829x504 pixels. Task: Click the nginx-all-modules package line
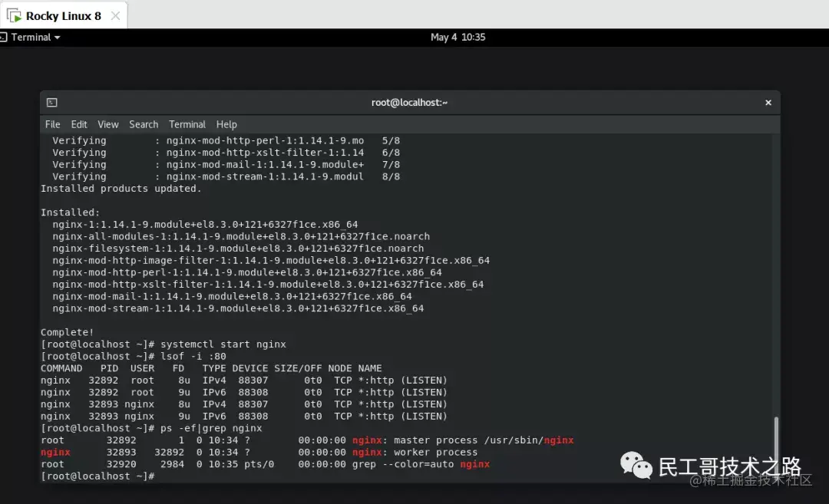point(241,237)
